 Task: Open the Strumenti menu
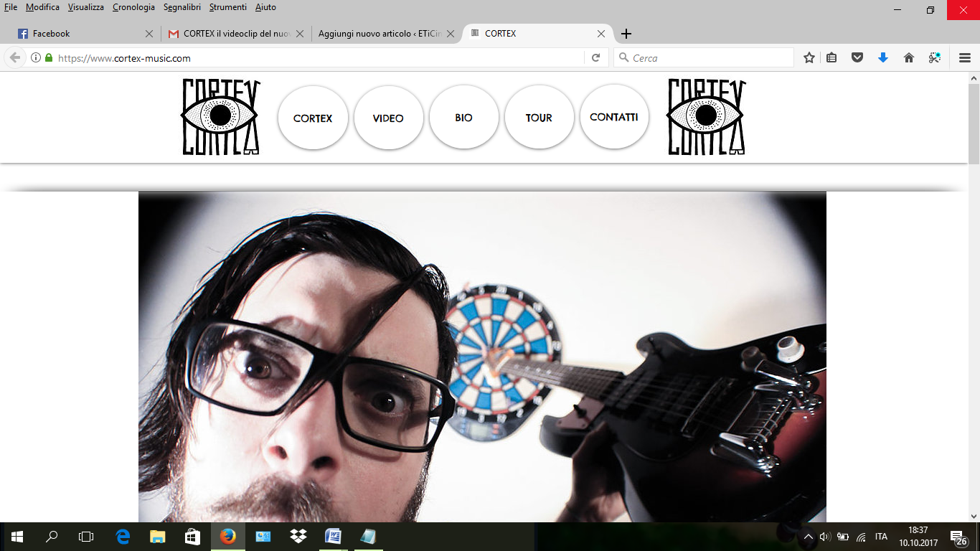[x=228, y=7]
